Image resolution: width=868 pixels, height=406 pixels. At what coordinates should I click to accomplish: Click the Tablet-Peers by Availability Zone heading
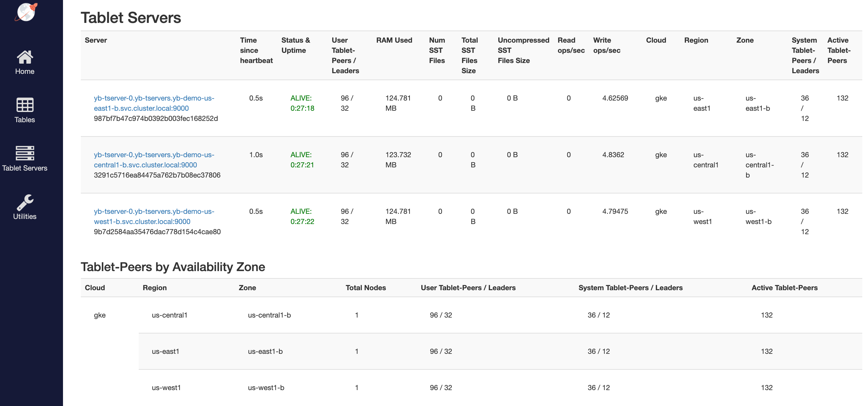(172, 267)
